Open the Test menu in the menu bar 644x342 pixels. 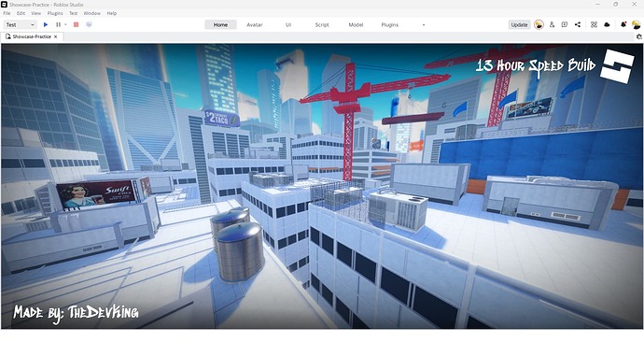click(74, 13)
